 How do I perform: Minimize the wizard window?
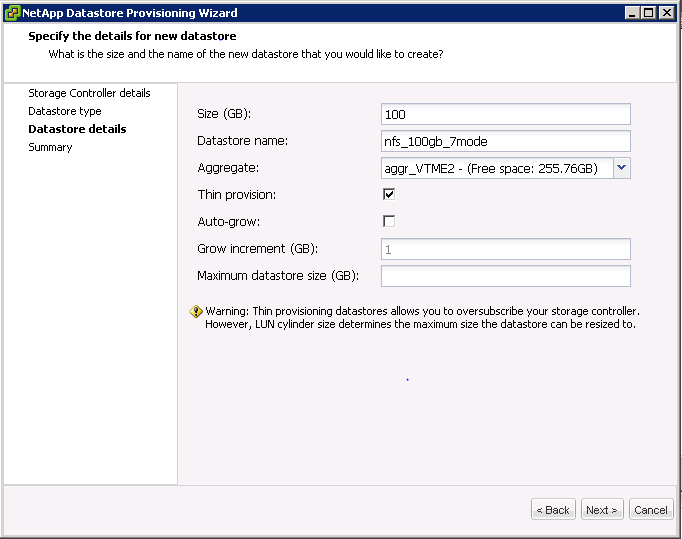point(632,13)
